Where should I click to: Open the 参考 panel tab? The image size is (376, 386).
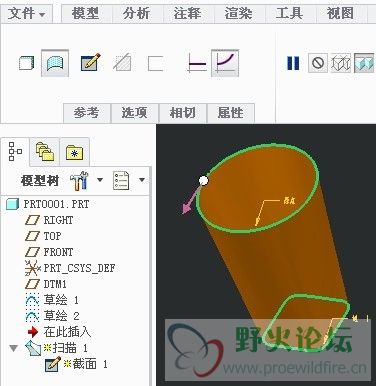87,113
